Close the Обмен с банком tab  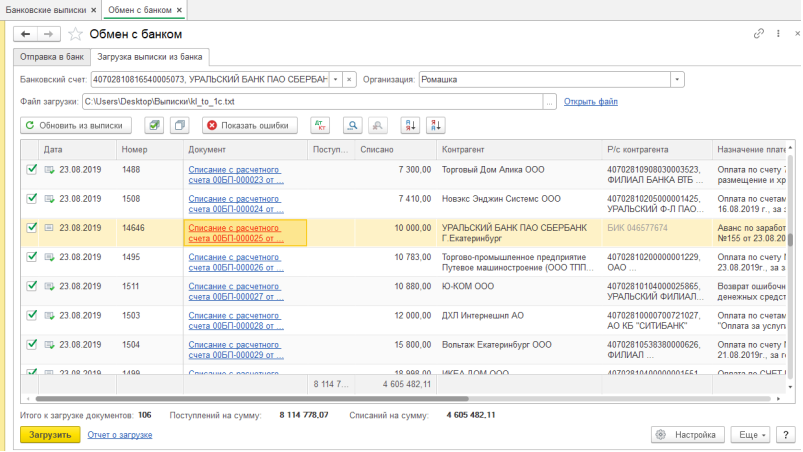click(x=179, y=10)
